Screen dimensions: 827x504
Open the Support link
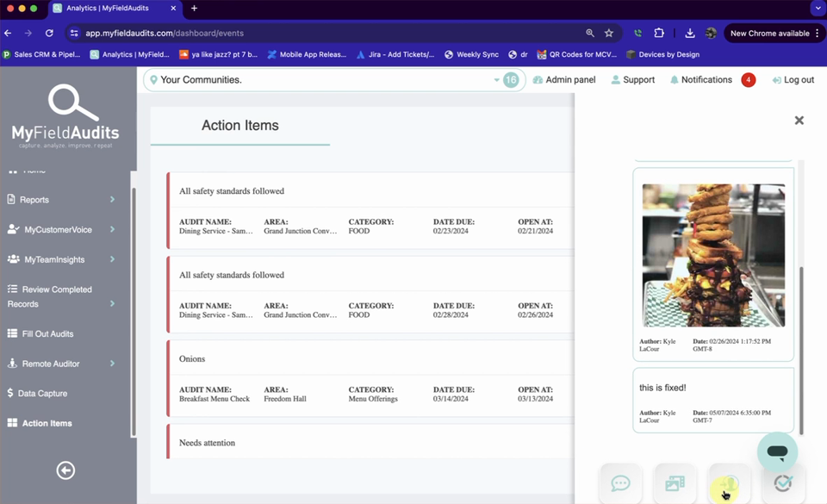coord(632,79)
